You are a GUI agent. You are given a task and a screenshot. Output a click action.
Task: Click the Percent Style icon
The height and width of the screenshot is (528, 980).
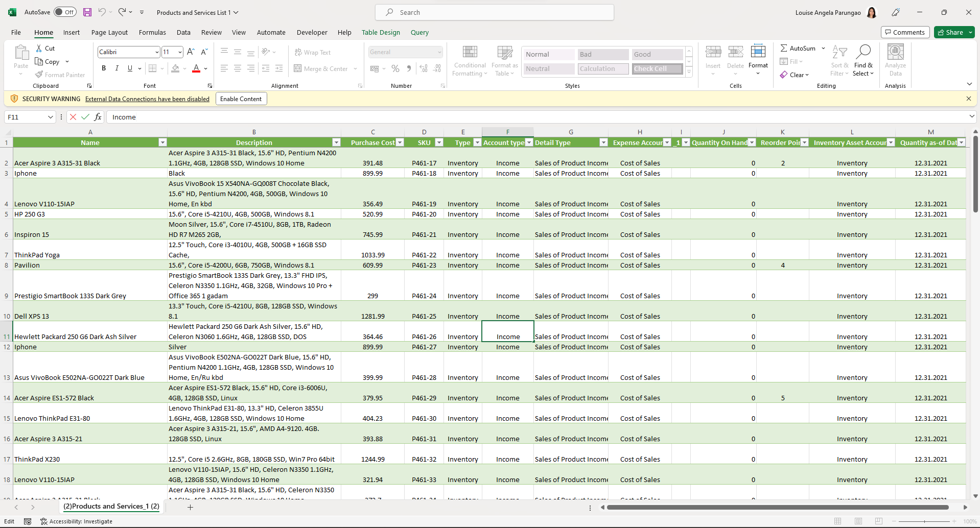[x=395, y=68]
